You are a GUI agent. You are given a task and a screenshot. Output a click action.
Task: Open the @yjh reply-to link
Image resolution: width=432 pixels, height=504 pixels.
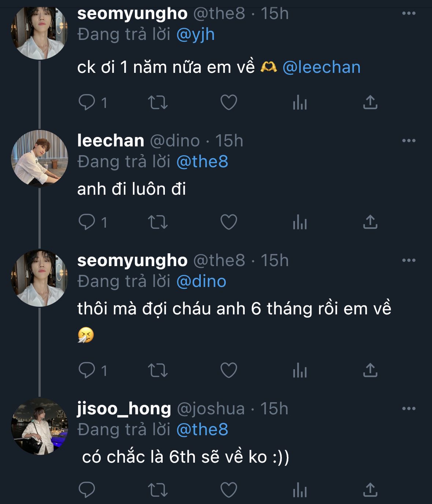[195, 35]
